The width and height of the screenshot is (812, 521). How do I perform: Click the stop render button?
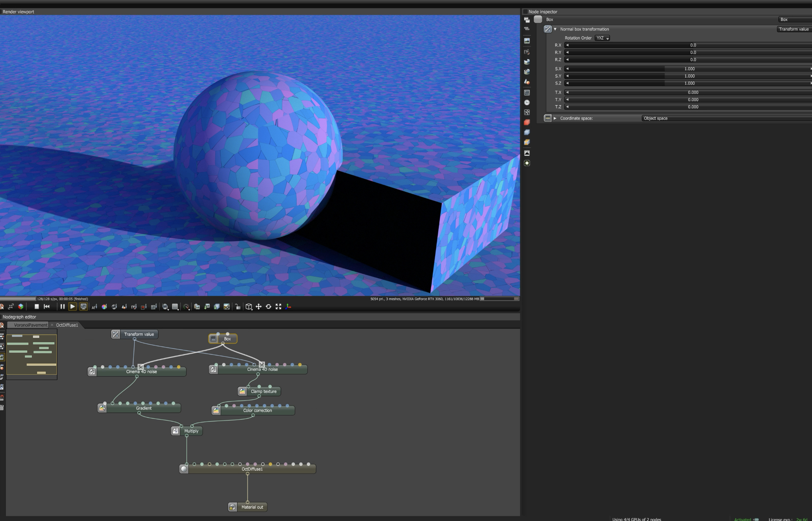[37, 307]
